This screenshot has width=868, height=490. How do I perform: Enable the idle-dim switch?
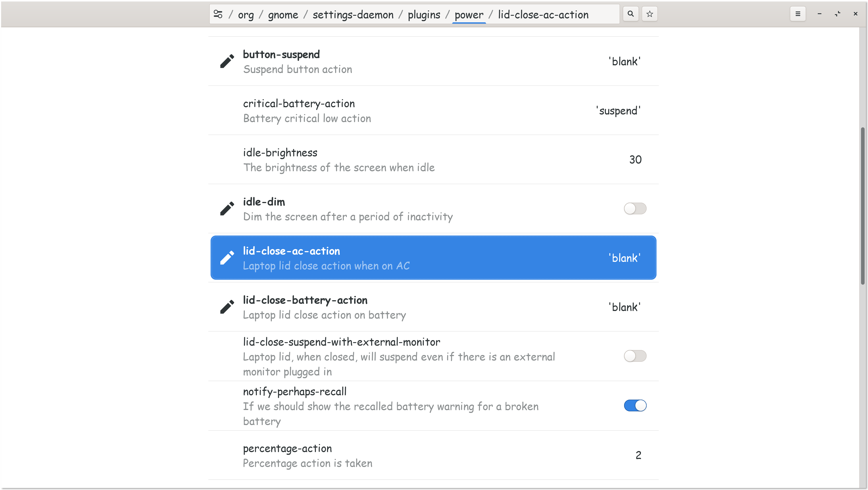635,209
